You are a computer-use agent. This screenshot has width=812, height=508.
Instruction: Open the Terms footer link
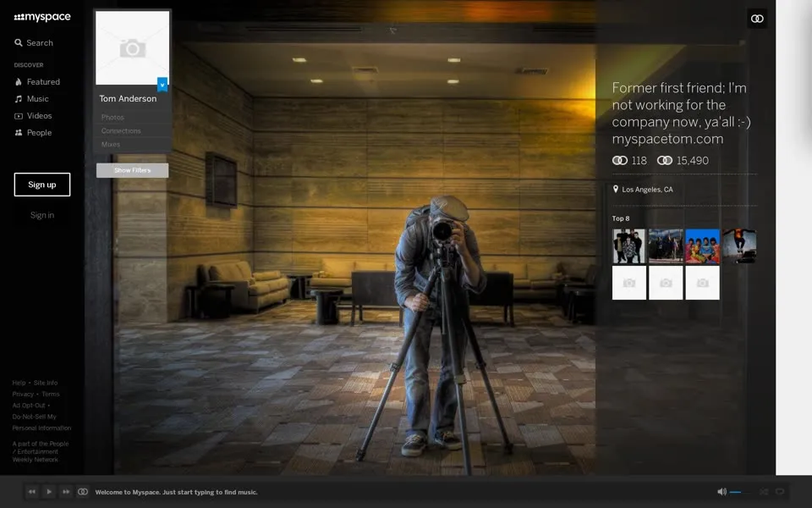[x=51, y=395]
